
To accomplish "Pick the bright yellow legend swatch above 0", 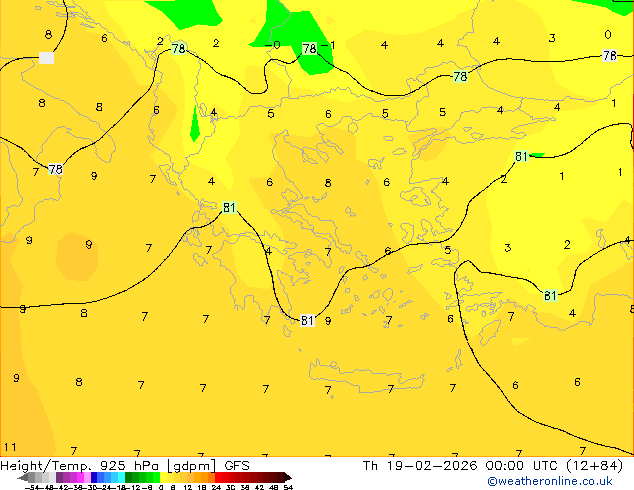I will 164,477.
